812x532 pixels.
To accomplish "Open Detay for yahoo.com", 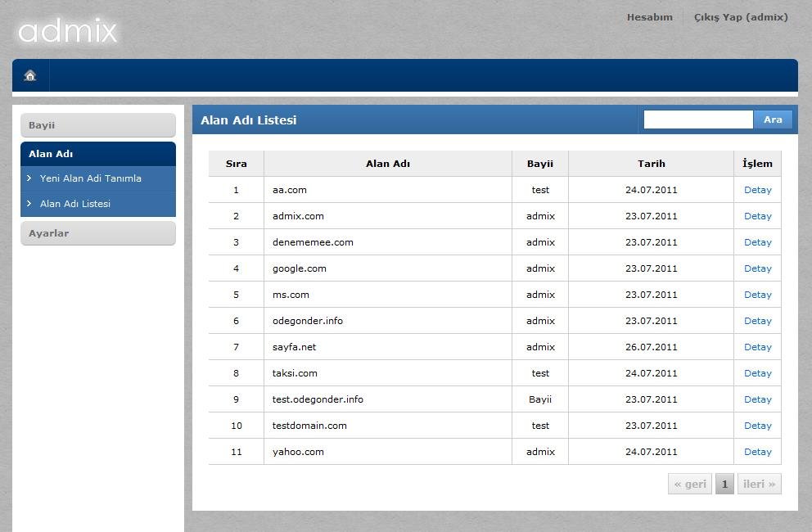I will tap(757, 452).
